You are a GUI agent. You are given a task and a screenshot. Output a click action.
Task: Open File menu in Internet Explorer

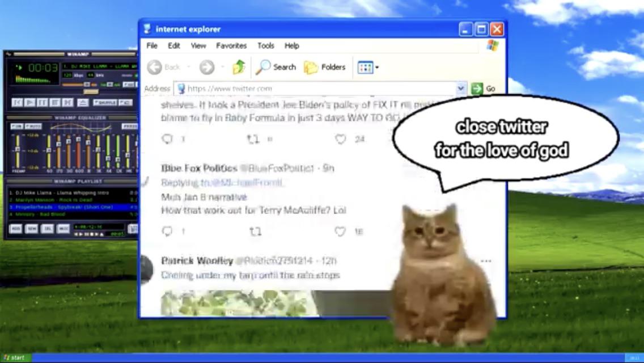pos(152,45)
